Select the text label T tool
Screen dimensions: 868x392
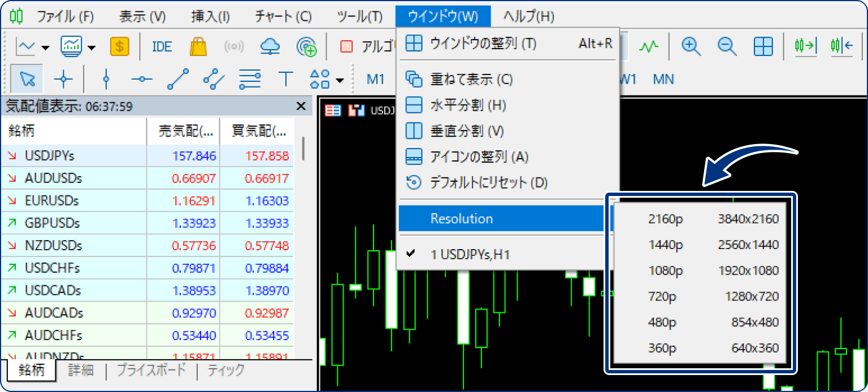coord(286,79)
